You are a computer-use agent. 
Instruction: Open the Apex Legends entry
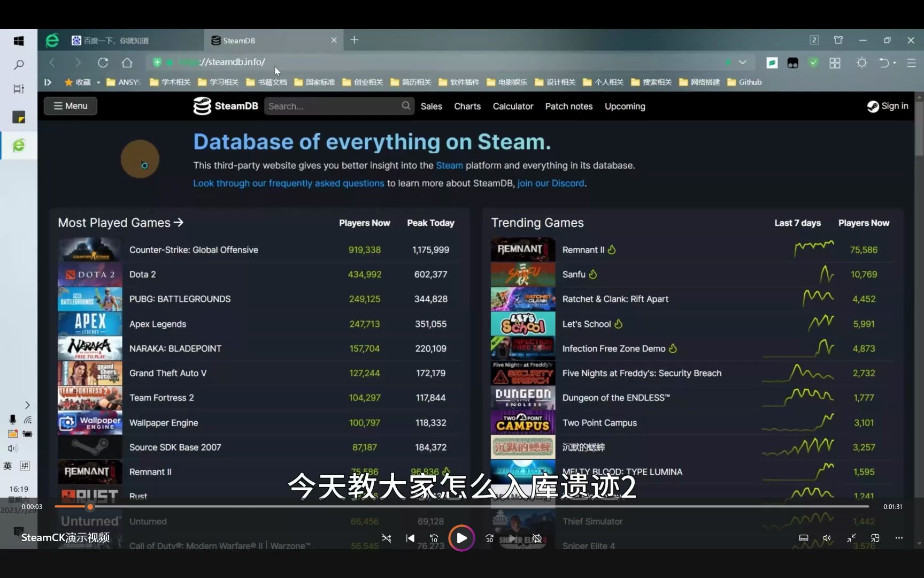(x=158, y=324)
